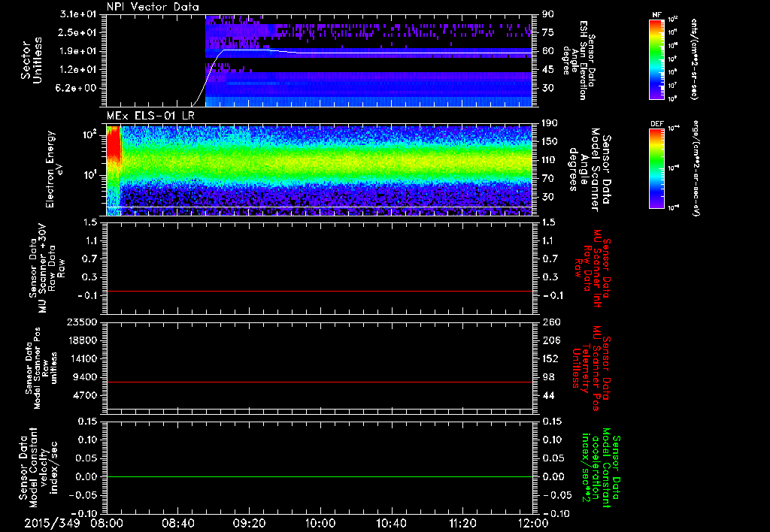Click the NF color scale bar

coord(657,59)
